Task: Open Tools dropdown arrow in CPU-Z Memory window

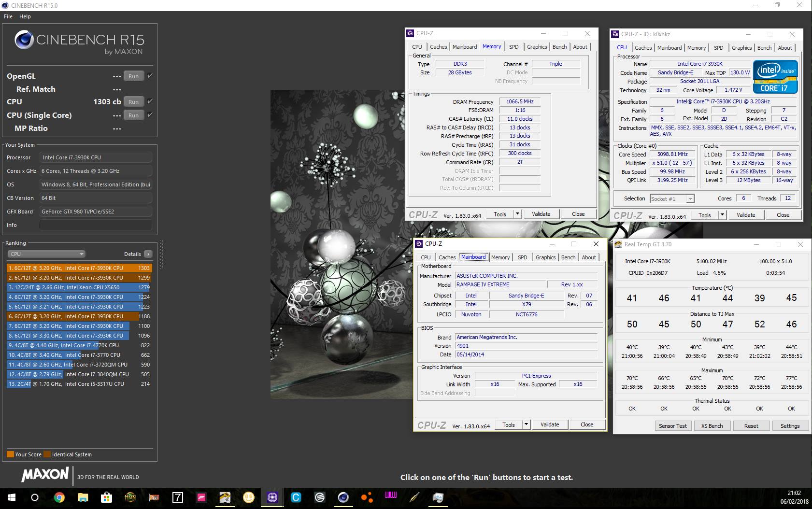Action: pos(517,214)
